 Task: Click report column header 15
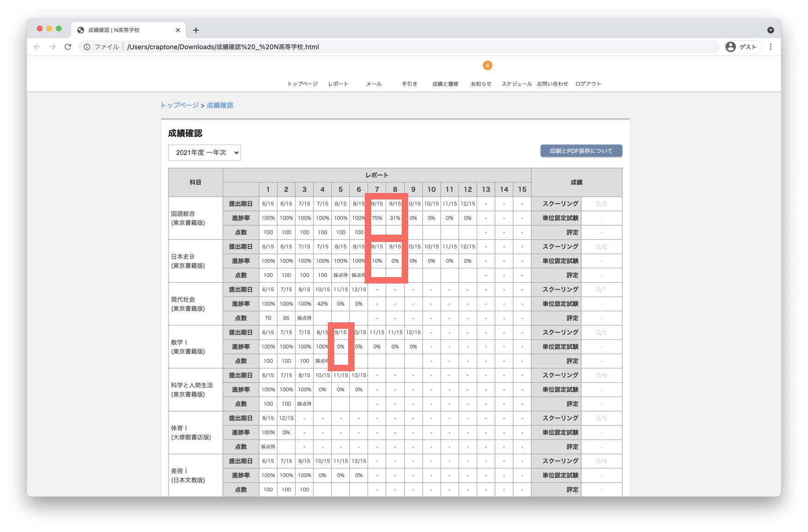point(522,189)
